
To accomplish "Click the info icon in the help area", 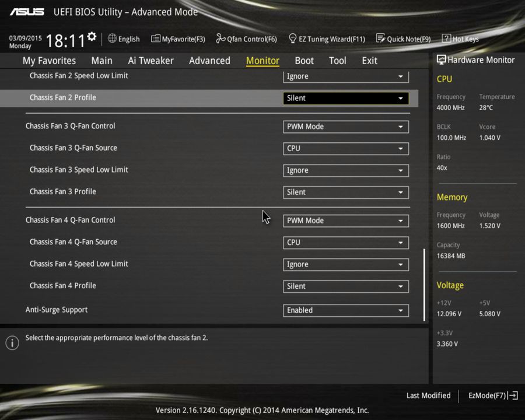I will (12, 343).
